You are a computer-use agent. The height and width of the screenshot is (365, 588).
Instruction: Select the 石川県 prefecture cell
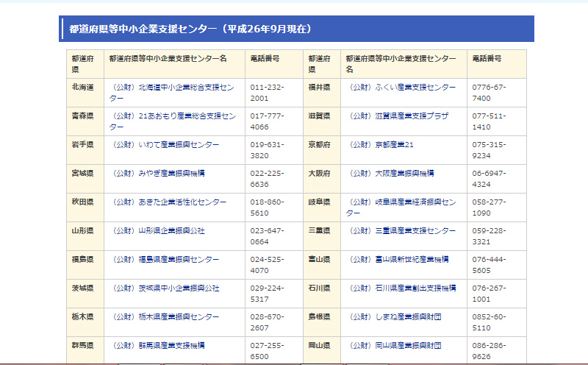pyautogui.click(x=322, y=294)
